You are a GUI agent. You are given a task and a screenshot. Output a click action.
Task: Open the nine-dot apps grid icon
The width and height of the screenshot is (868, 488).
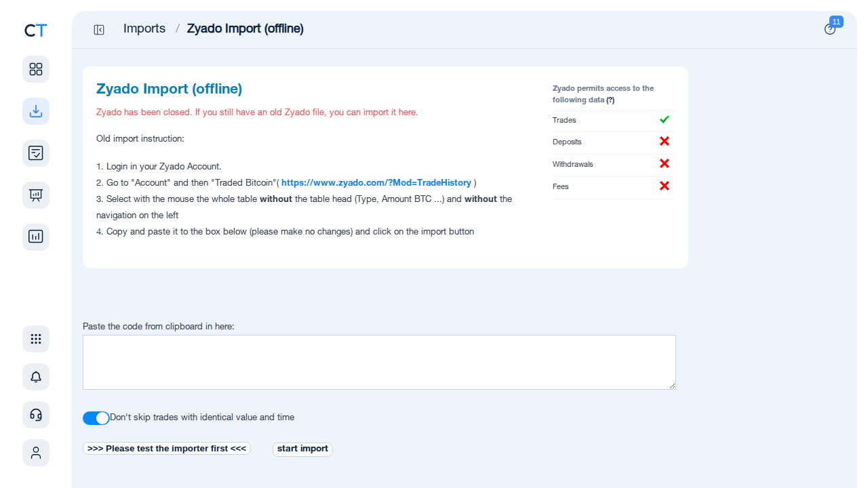coord(36,339)
